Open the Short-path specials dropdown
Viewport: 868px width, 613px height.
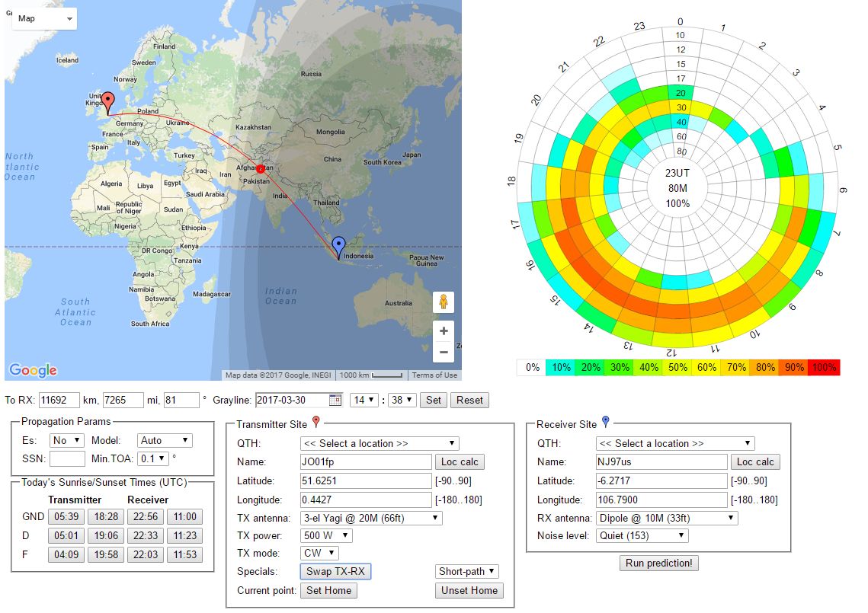coord(467,571)
